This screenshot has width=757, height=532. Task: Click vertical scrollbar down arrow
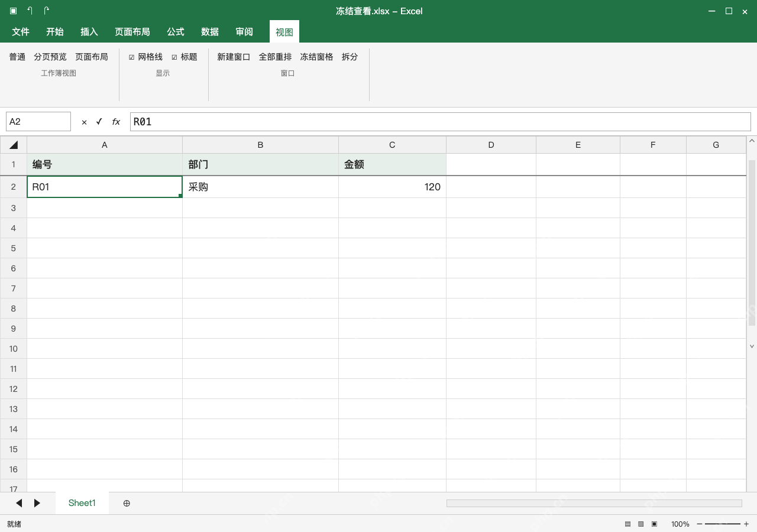tap(752, 346)
